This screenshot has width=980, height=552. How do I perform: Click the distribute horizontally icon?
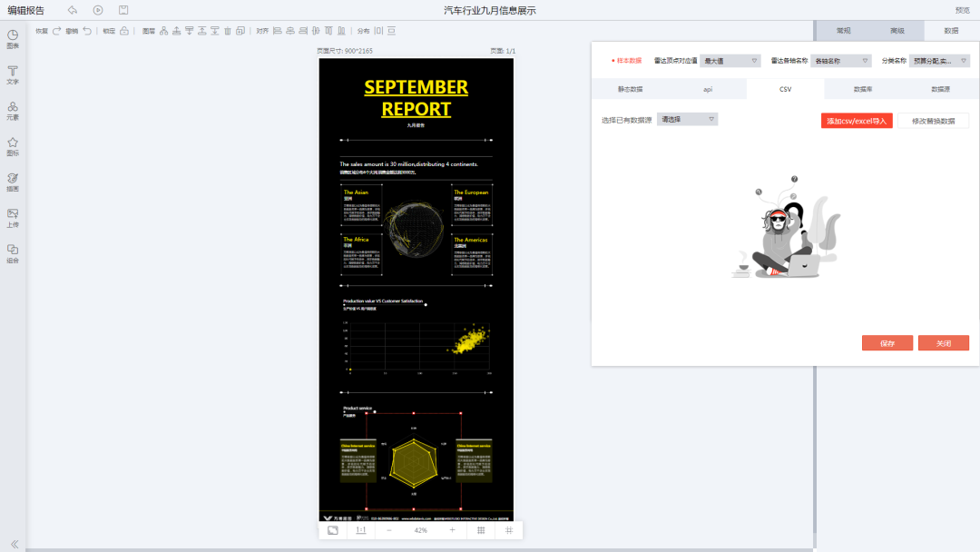[378, 31]
